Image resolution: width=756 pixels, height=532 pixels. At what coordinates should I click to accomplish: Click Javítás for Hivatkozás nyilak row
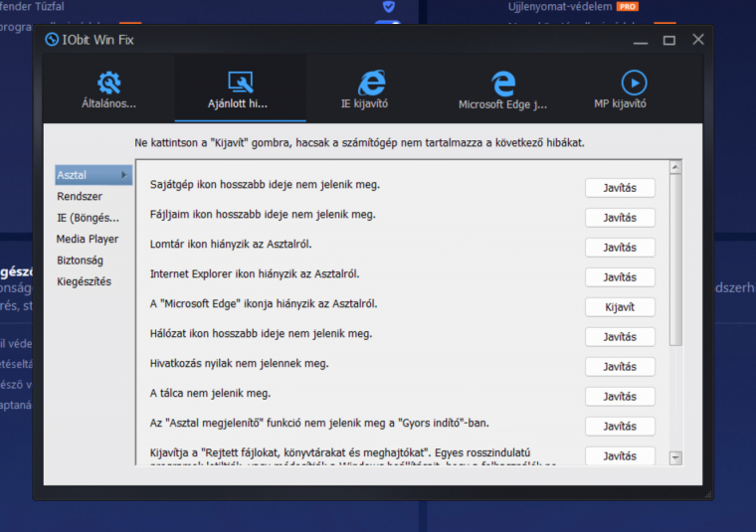[x=620, y=367]
